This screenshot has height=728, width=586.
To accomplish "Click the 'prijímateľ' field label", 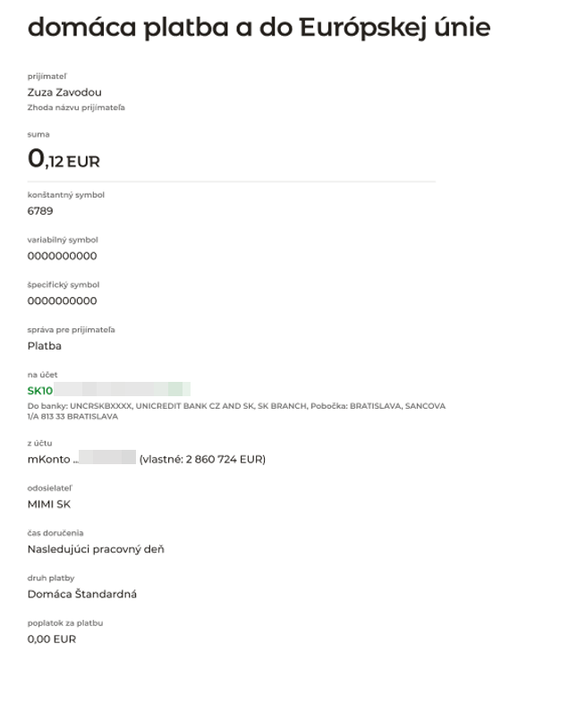I will [47, 76].
